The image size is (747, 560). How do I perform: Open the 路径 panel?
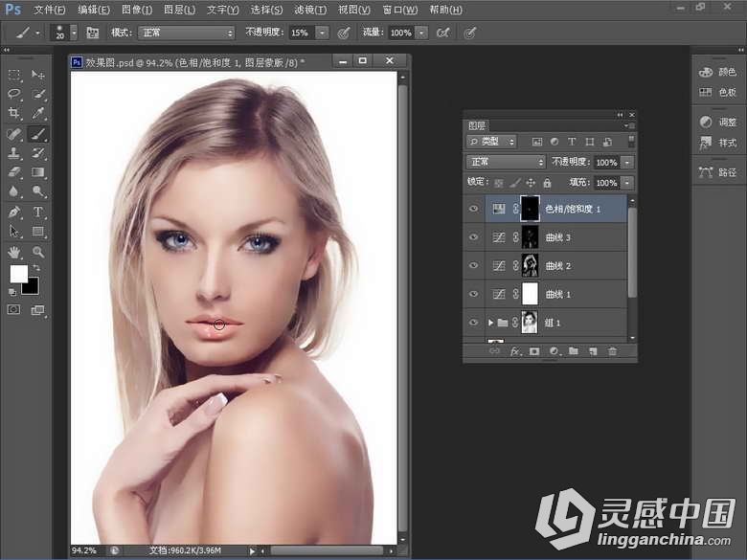click(718, 172)
